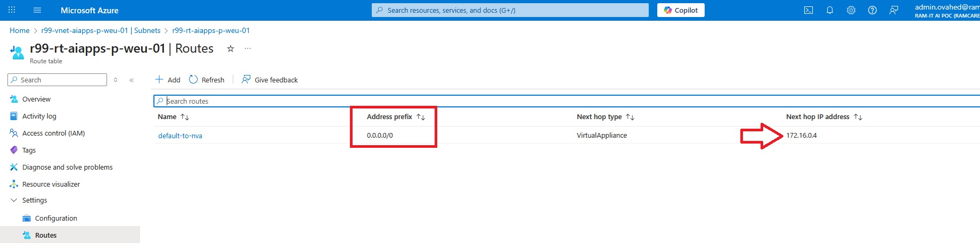Screen dimensions: 980x243
Task: Open the Configuration settings page
Action: point(56,218)
